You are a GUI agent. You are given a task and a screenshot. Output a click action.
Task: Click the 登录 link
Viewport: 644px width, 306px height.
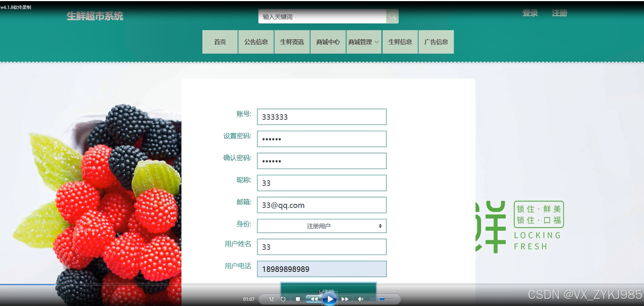click(x=530, y=13)
